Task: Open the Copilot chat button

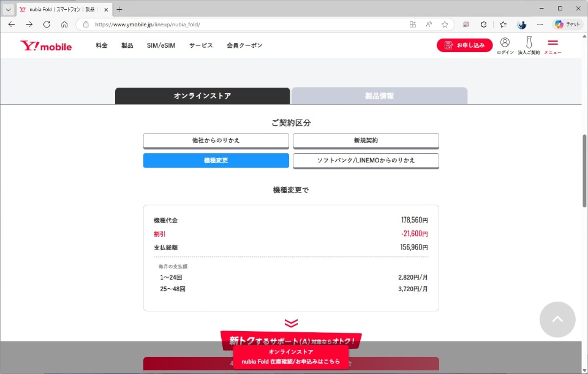Action: (x=567, y=25)
